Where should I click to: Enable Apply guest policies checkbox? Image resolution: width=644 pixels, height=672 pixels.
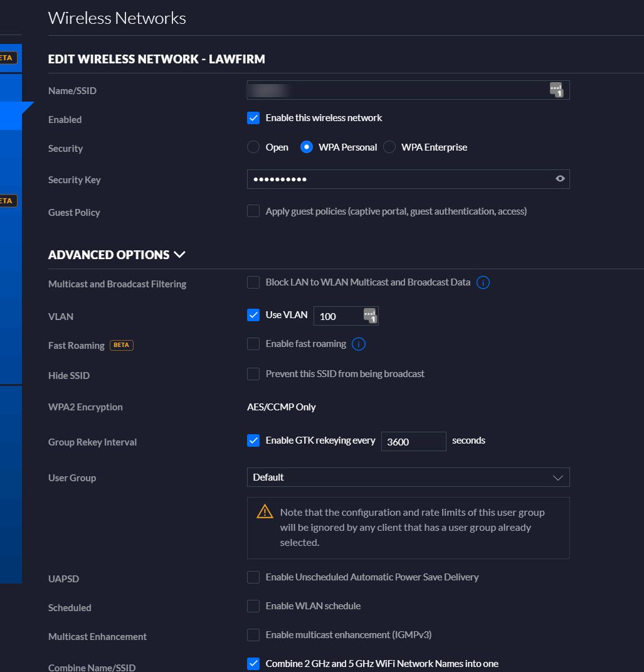click(253, 211)
